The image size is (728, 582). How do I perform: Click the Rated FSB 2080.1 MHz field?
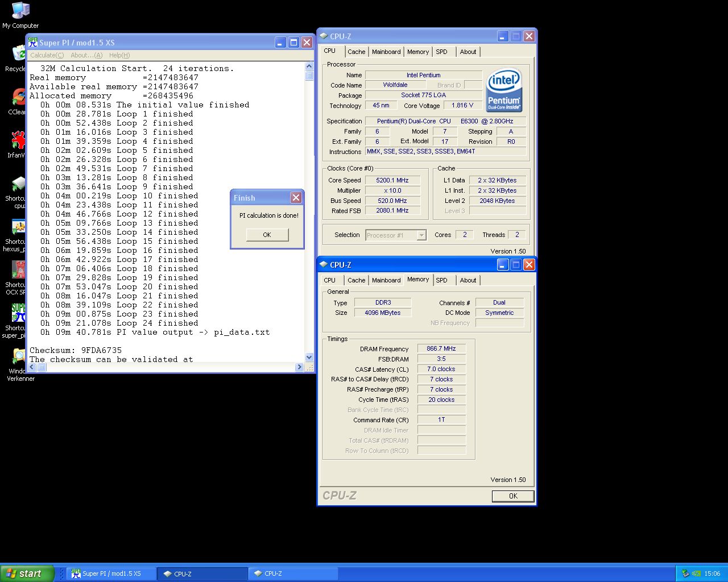click(392, 210)
